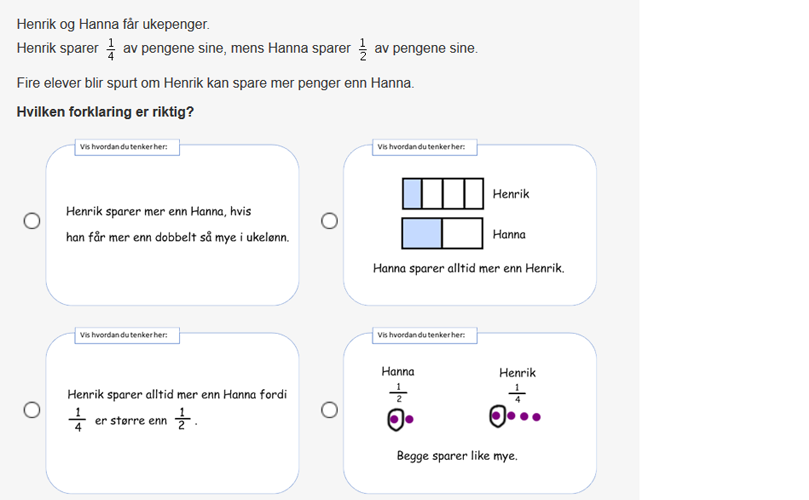Screen dimensions: 809x500
Task: Click the 1/4 fraction under Henrik in dot diagram
Action: click(x=516, y=391)
